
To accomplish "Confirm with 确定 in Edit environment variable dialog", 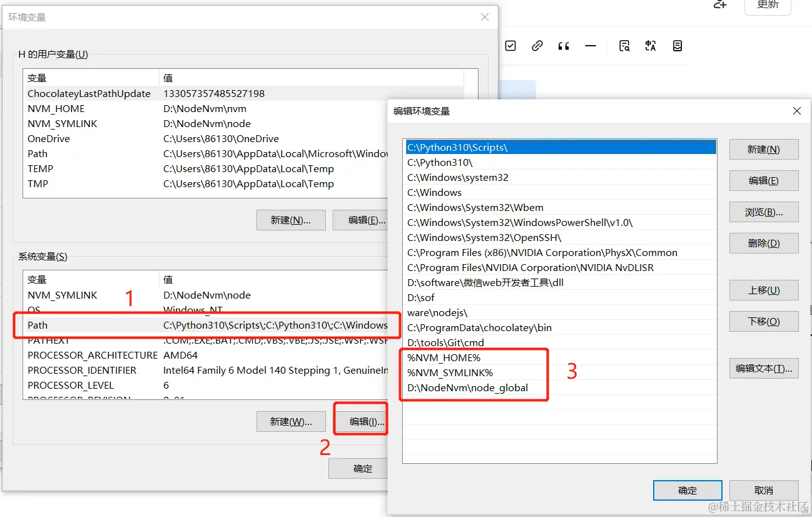I will (688, 490).
